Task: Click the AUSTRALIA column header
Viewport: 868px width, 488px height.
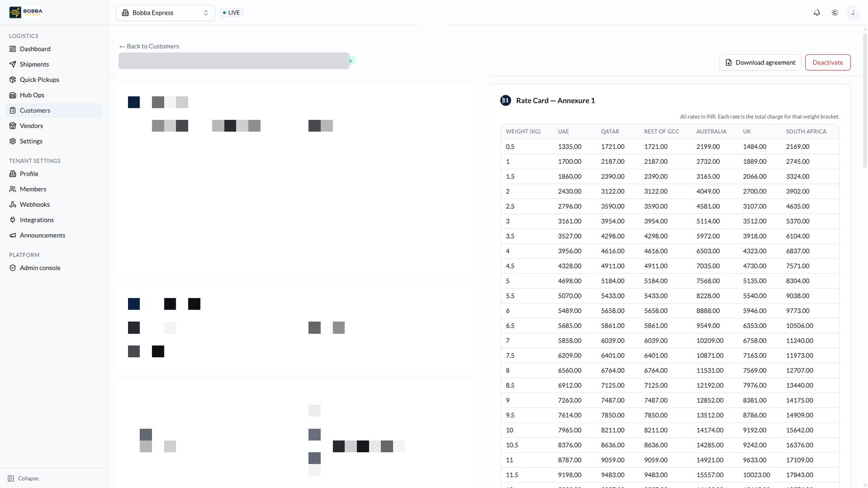Action: click(x=711, y=131)
